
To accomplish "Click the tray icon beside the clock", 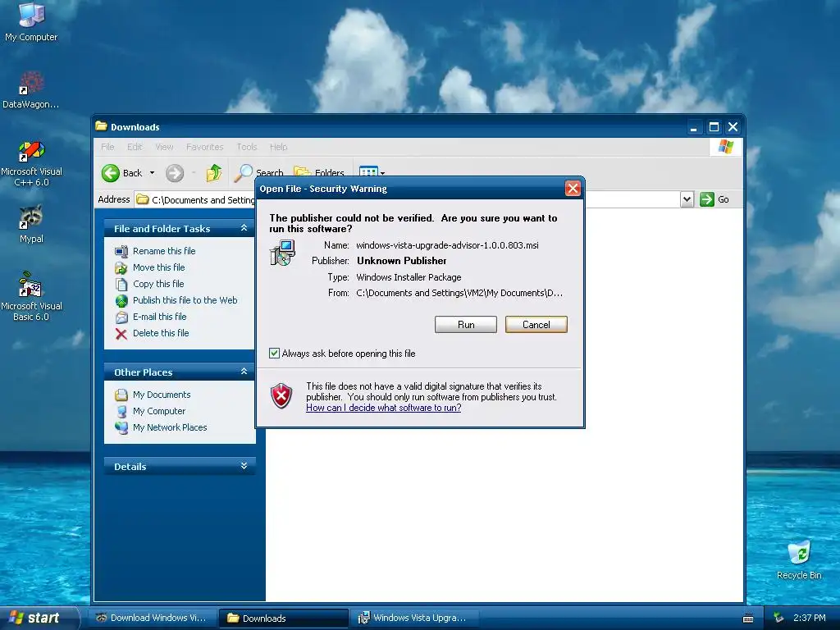I will [779, 618].
